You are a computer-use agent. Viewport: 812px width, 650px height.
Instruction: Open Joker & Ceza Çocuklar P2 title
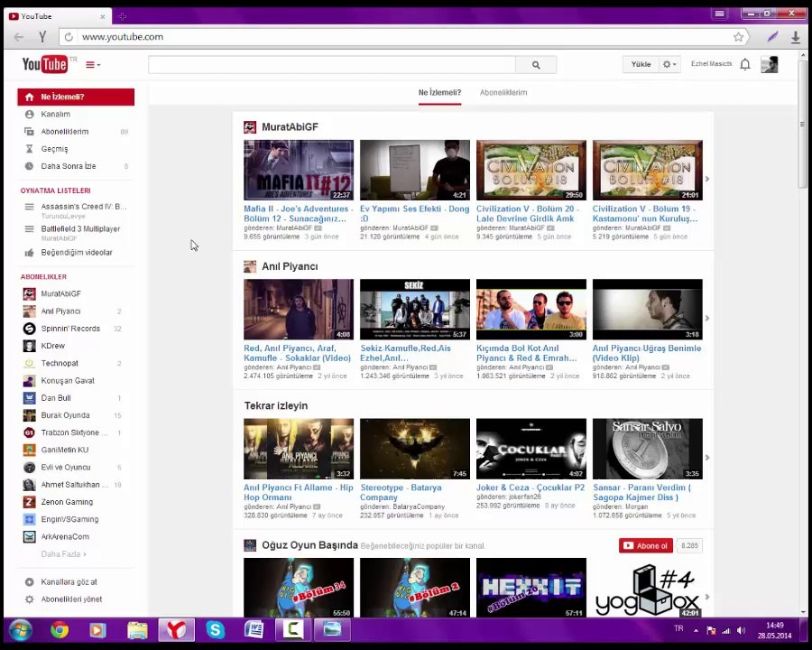click(531, 487)
